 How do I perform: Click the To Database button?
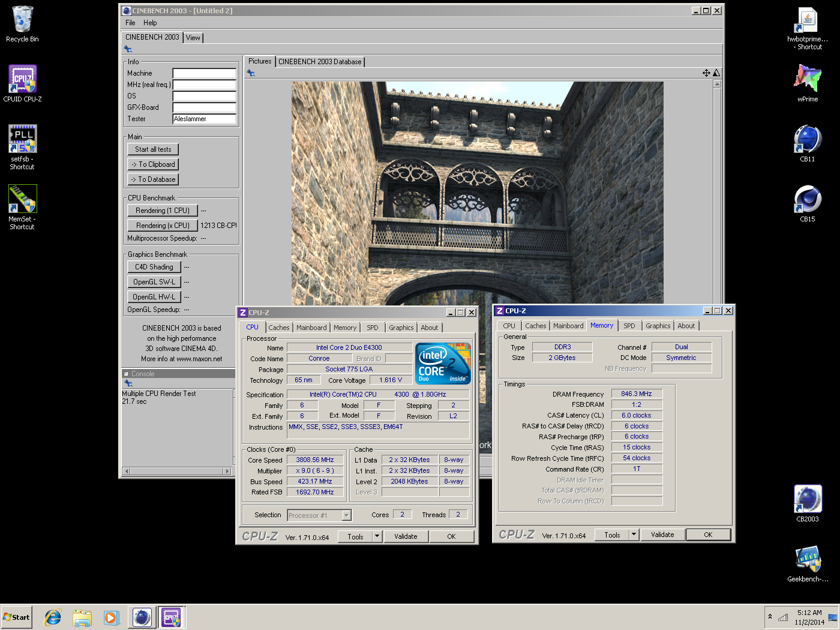coord(153,179)
